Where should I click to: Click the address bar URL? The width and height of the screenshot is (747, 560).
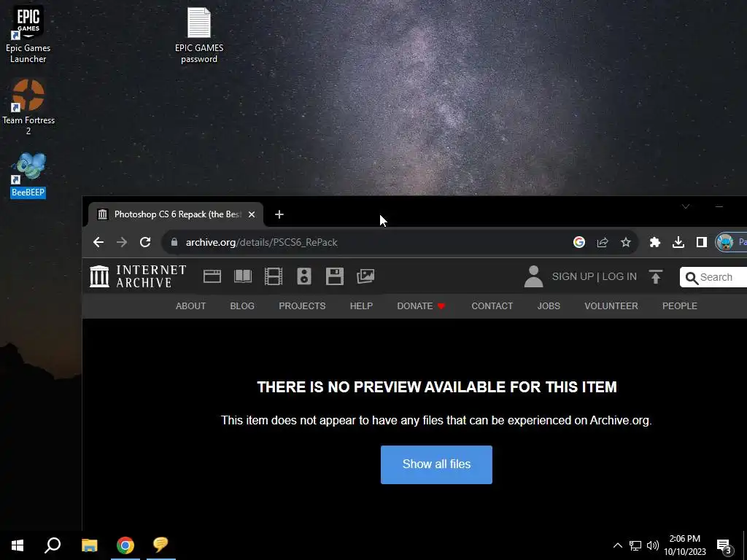(262, 242)
